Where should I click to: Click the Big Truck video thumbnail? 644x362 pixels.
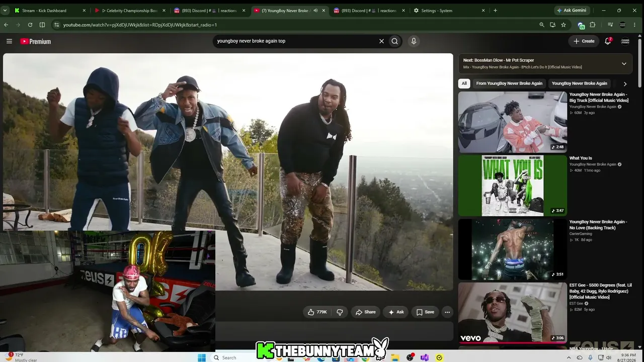point(513,122)
